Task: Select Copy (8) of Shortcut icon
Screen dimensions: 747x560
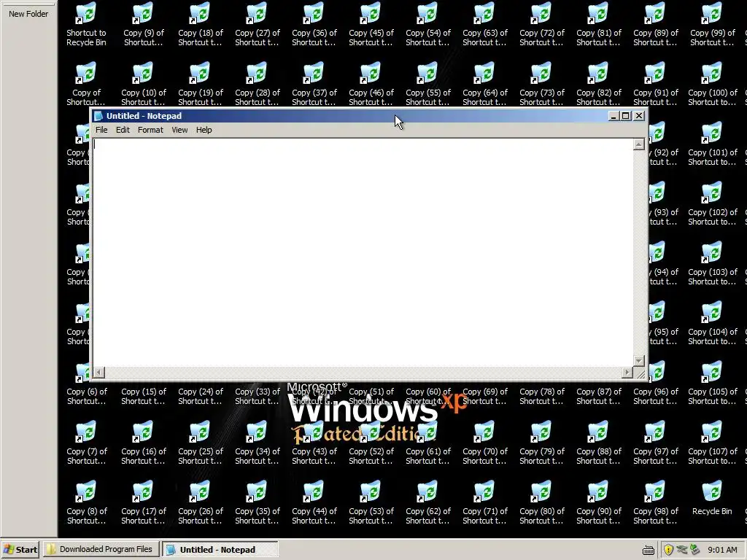Action: click(86, 502)
